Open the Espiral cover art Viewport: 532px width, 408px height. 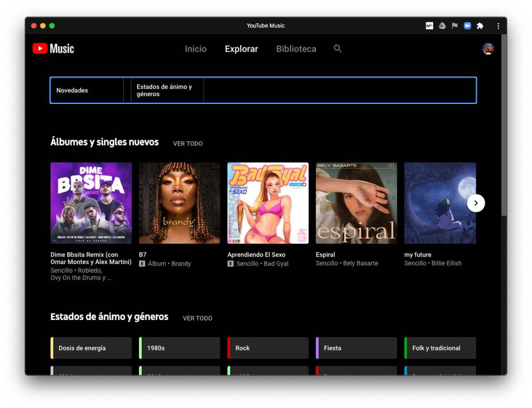coord(356,203)
